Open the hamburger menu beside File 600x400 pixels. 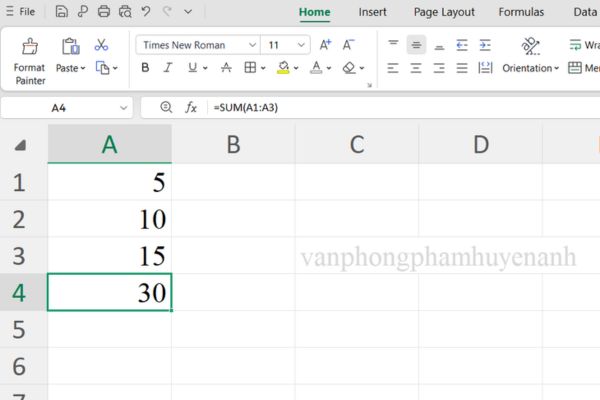[x=10, y=11]
